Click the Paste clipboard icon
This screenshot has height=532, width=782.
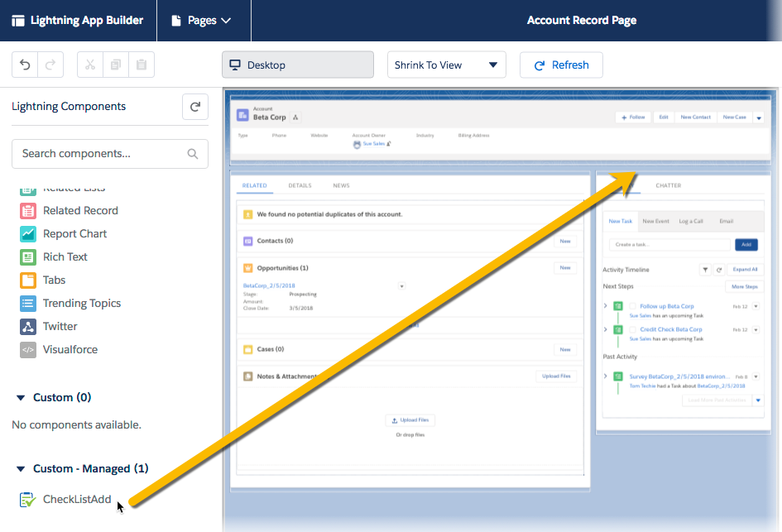pyautogui.click(x=142, y=65)
